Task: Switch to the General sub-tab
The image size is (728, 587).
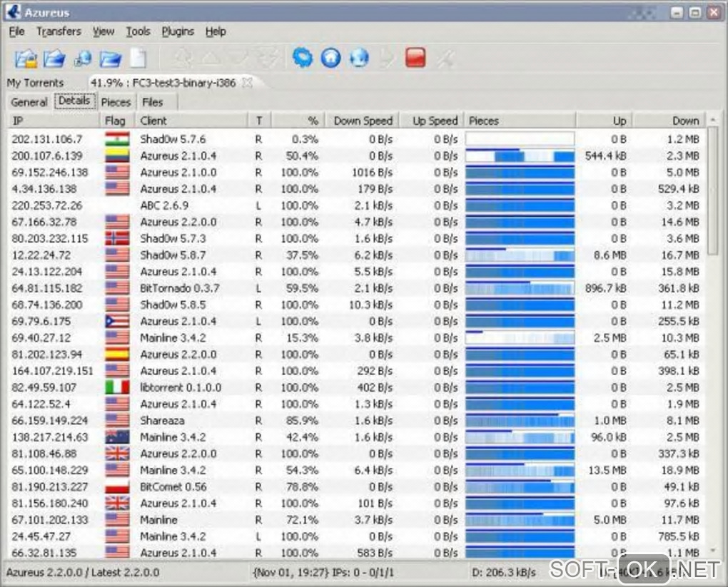Action: pos(29,102)
